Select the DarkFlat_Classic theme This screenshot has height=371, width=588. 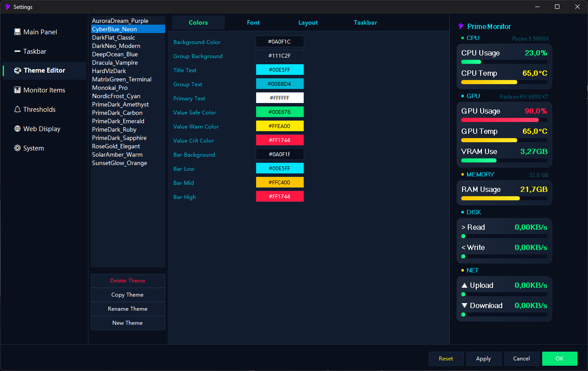(x=128, y=37)
